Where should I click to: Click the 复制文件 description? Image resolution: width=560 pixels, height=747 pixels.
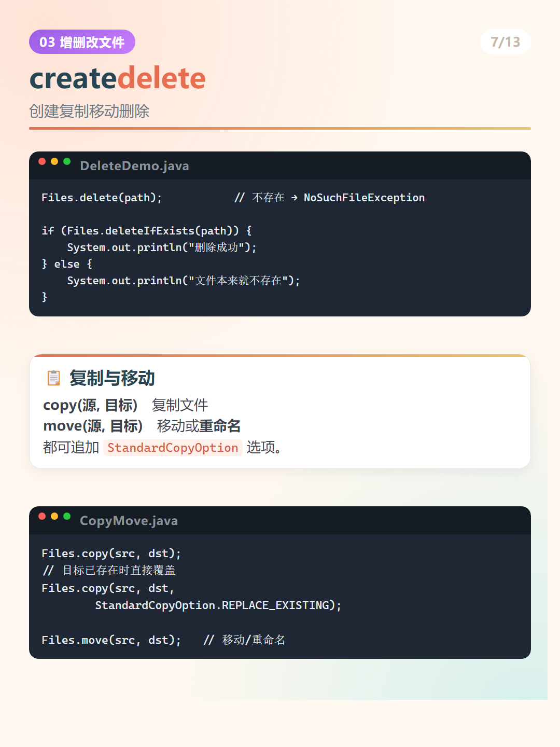[180, 405]
